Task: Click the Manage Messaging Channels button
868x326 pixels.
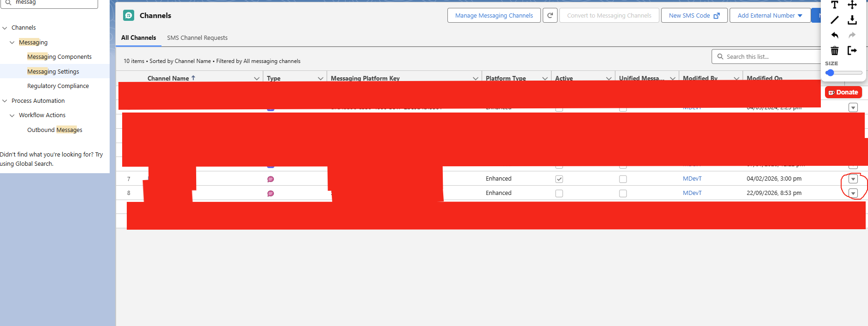Action: (494, 15)
